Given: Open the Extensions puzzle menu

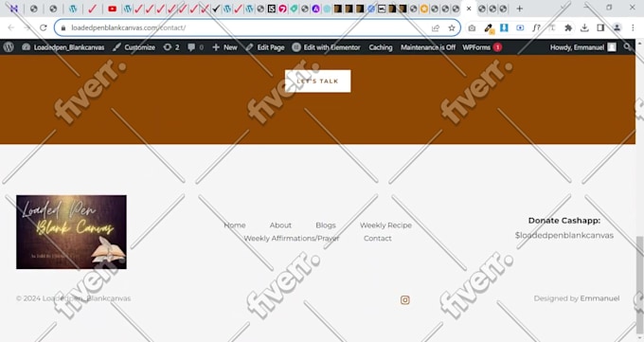Looking at the screenshot, I should pos(568,28).
